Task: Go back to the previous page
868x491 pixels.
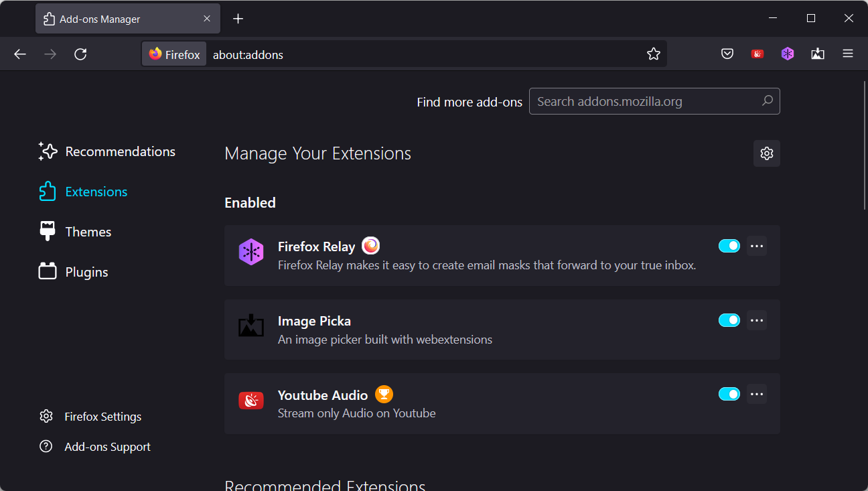Action: pyautogui.click(x=20, y=54)
